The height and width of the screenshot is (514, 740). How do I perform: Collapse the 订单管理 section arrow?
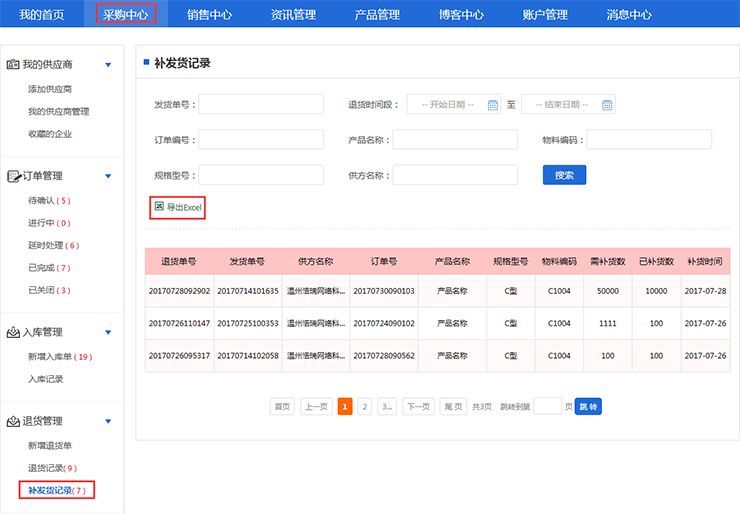tap(108, 176)
